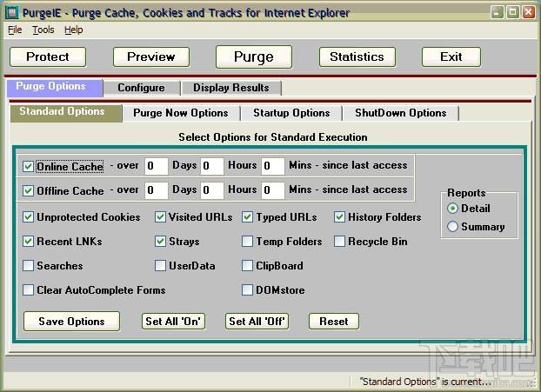
Task: Click the Set All 'On' button
Action: pos(173,322)
